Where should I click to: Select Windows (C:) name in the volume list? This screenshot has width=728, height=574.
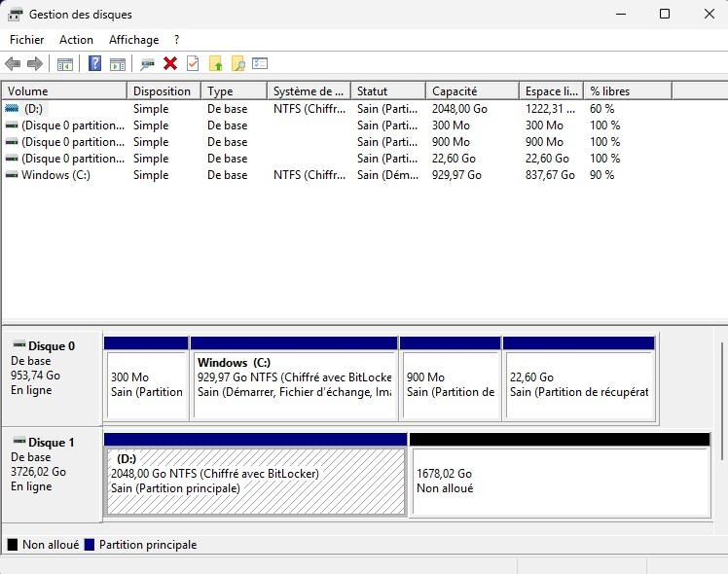(55, 175)
